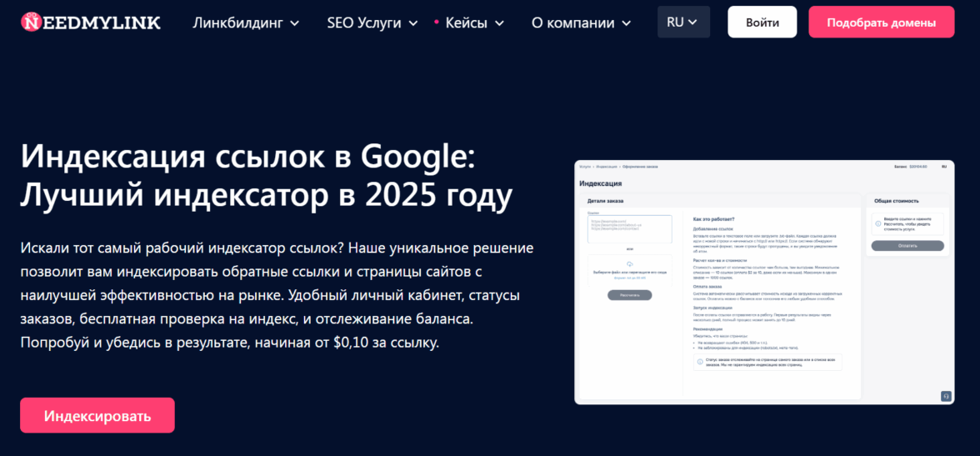Click the Общая стоимость panel title

(x=896, y=201)
